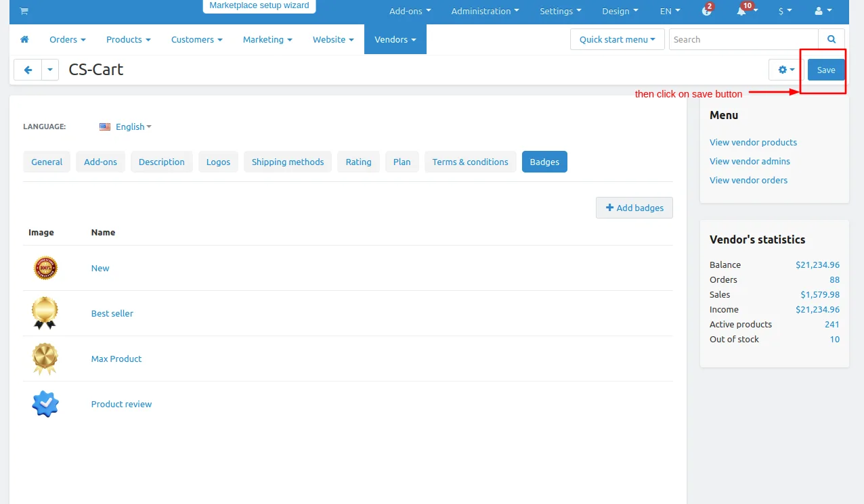Expand the Settings top menu
This screenshot has height=504, width=864.
coord(561,11)
